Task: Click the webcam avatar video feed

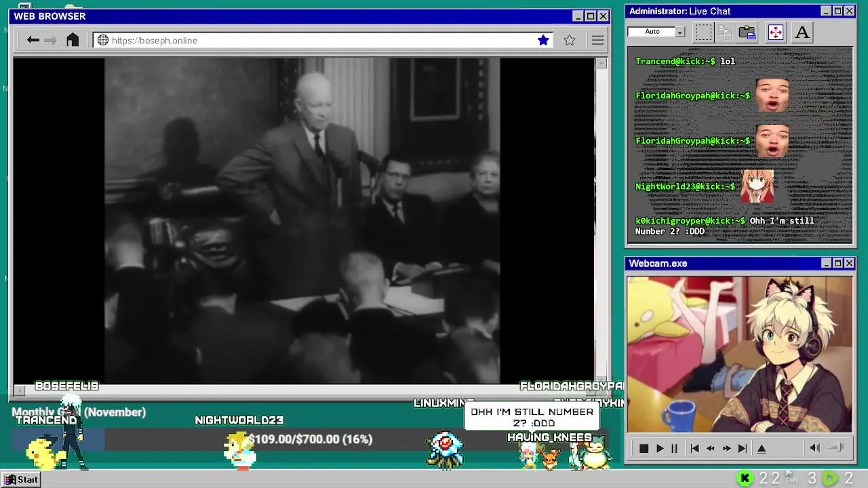Action: 740,354
